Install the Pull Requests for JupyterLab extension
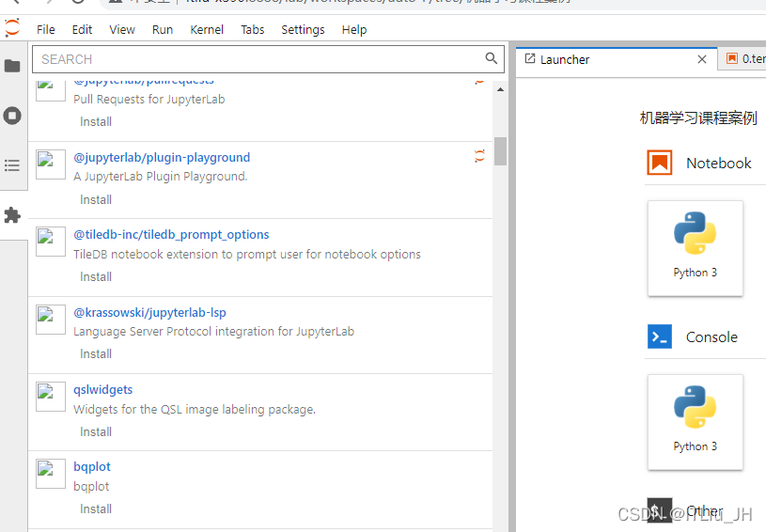This screenshot has width=766, height=532. pos(96,121)
